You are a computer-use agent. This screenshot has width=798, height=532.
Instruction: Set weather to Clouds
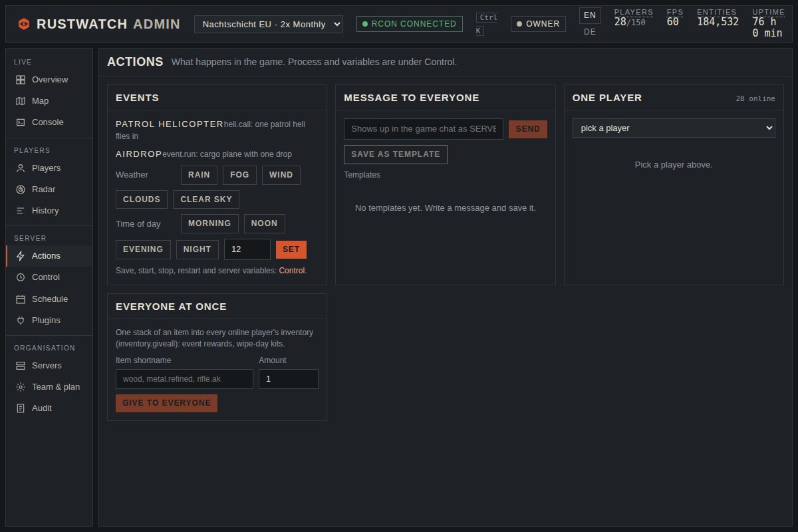tap(142, 199)
